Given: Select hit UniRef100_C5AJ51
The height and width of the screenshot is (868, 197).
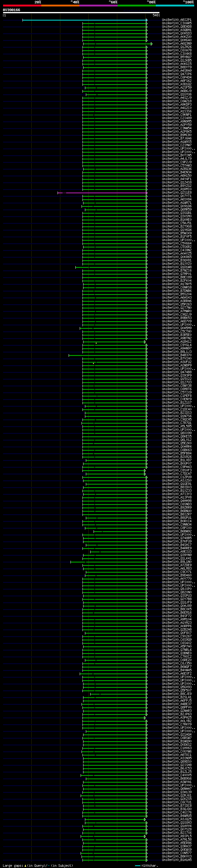Looking at the screenshot, I should [176, 223].
